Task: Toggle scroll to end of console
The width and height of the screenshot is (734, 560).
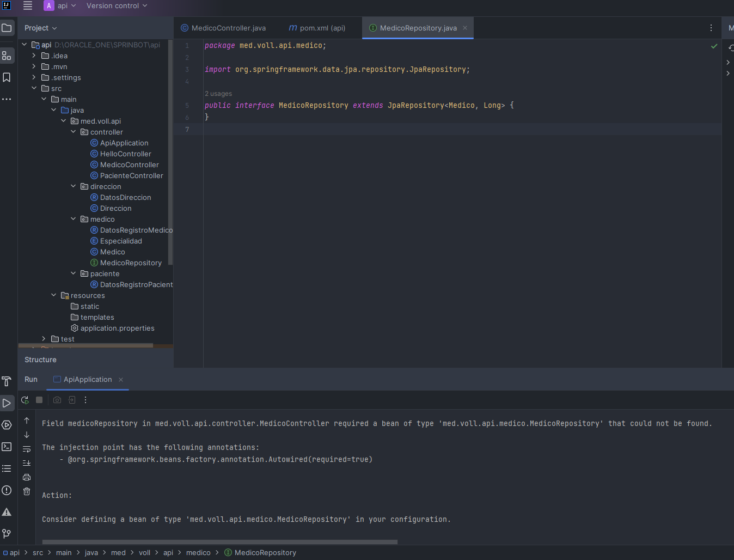Action: coord(27,463)
